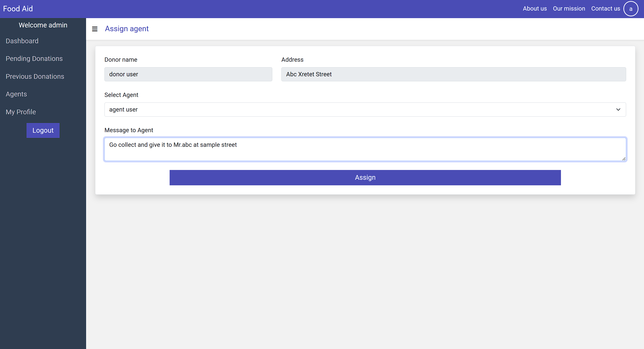This screenshot has width=644, height=349.
Task: Open Previous Donations from sidebar
Action: 35,77
